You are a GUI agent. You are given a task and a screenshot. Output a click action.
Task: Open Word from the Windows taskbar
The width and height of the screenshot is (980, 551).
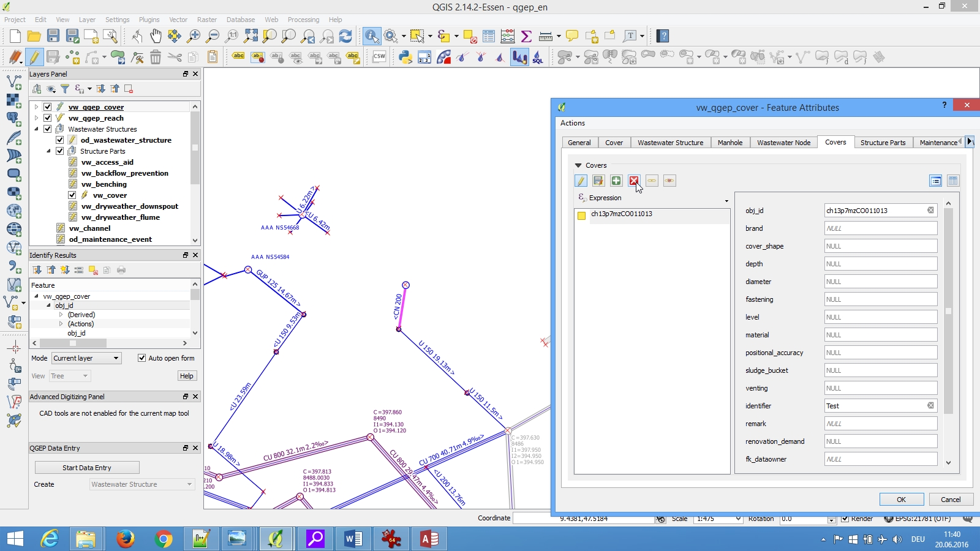coord(353,539)
